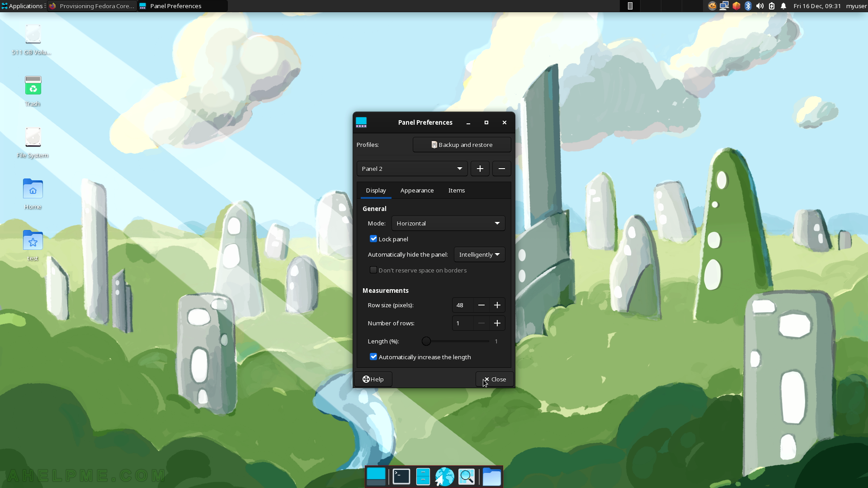
Task: Toggle Don't reserve space on borders checkbox
Action: (x=373, y=270)
